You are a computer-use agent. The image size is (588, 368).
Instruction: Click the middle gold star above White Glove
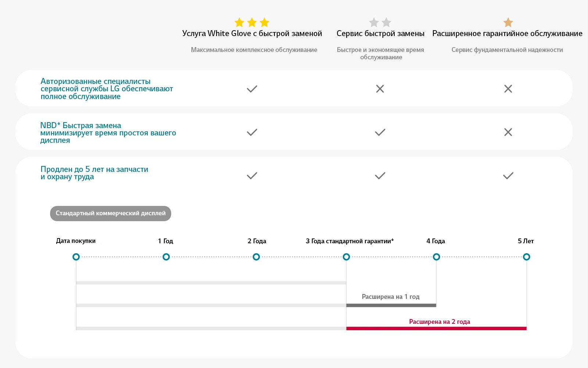[252, 22]
